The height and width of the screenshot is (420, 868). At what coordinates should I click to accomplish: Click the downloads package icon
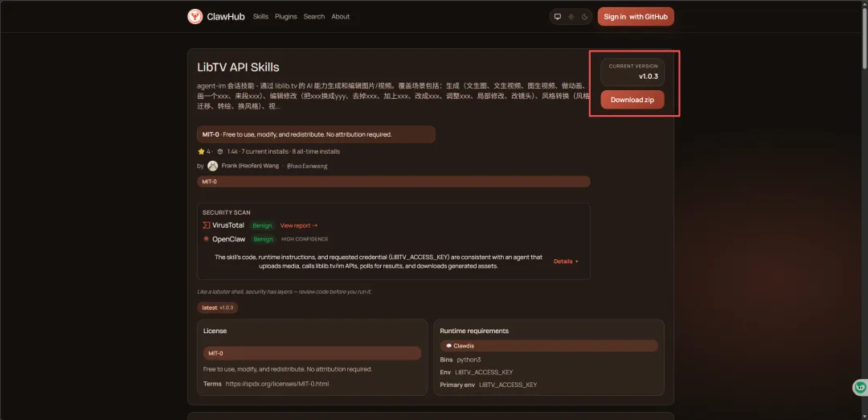[x=219, y=151]
